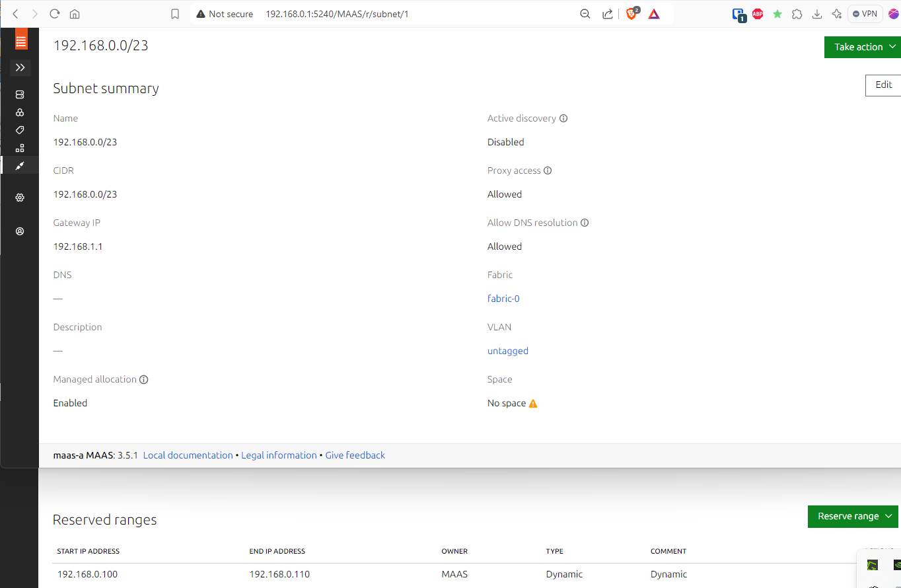The height and width of the screenshot is (588, 901).
Task: Click the Edit button for Subnet summary
Action: pyautogui.click(x=883, y=85)
